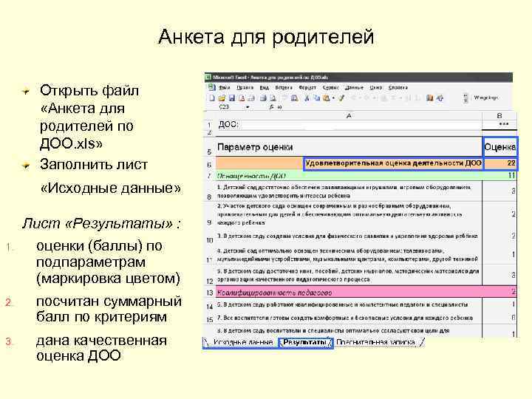Click statement 7 about воспитатели готовы создать

pyautogui.click(x=349, y=318)
